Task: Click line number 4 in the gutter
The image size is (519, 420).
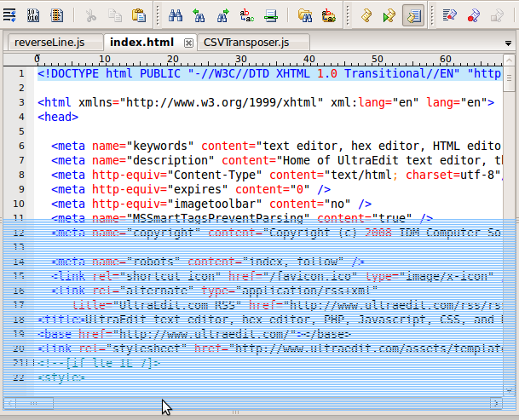Action: (x=21, y=117)
